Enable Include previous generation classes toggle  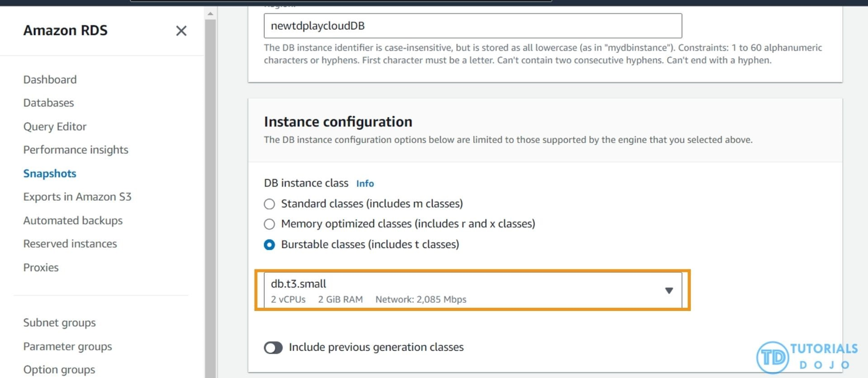273,347
